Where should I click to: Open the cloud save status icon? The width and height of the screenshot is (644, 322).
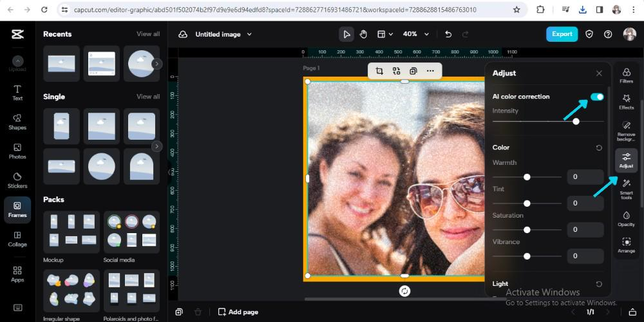click(183, 34)
